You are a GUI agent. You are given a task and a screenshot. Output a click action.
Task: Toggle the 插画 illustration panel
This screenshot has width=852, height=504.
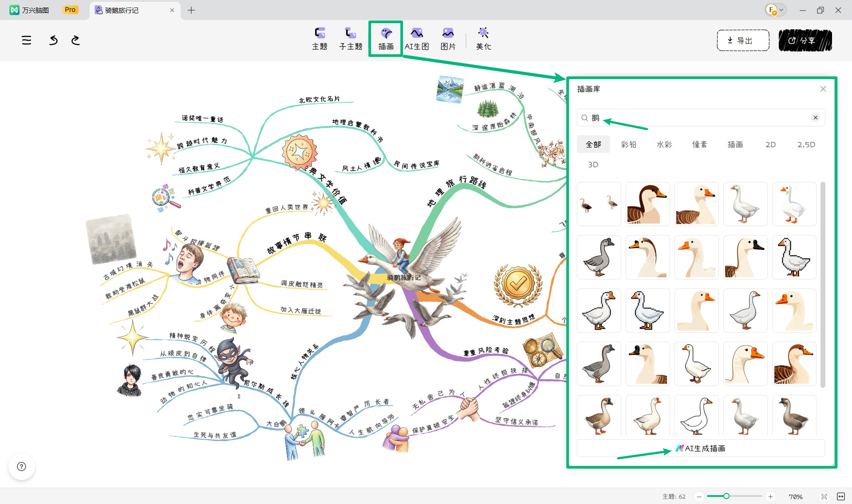click(x=386, y=39)
